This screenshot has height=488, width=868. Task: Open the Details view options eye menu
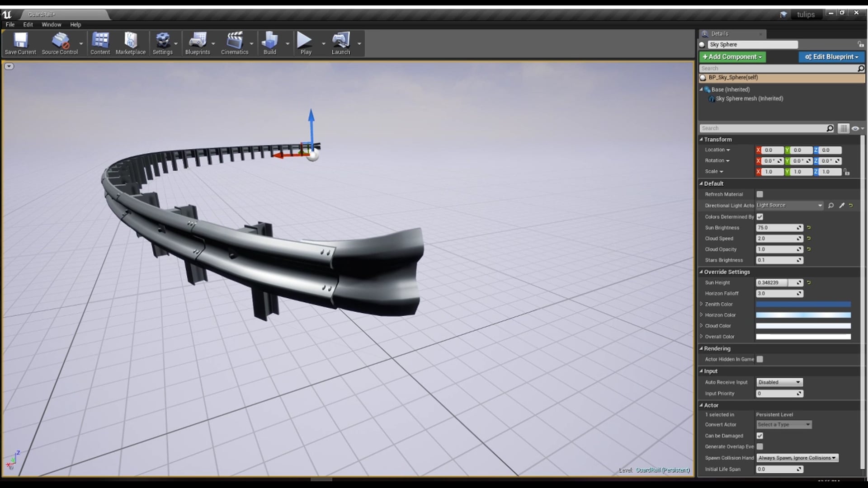(x=857, y=128)
